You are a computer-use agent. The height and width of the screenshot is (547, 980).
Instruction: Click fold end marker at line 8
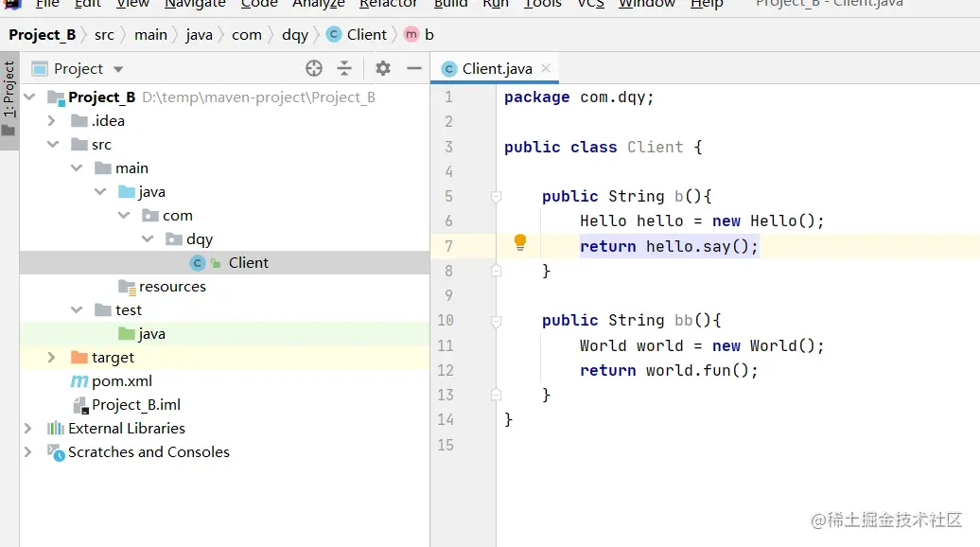(496, 271)
